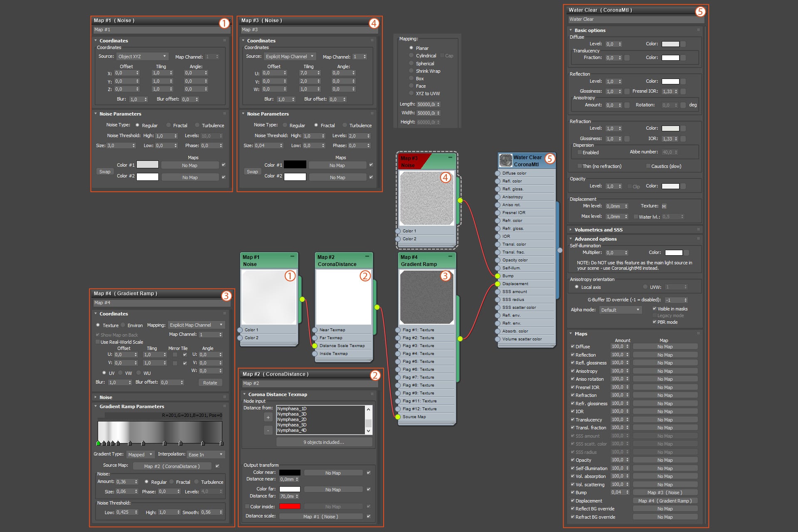Select Turbulence noise type in Map #3

pos(345,125)
